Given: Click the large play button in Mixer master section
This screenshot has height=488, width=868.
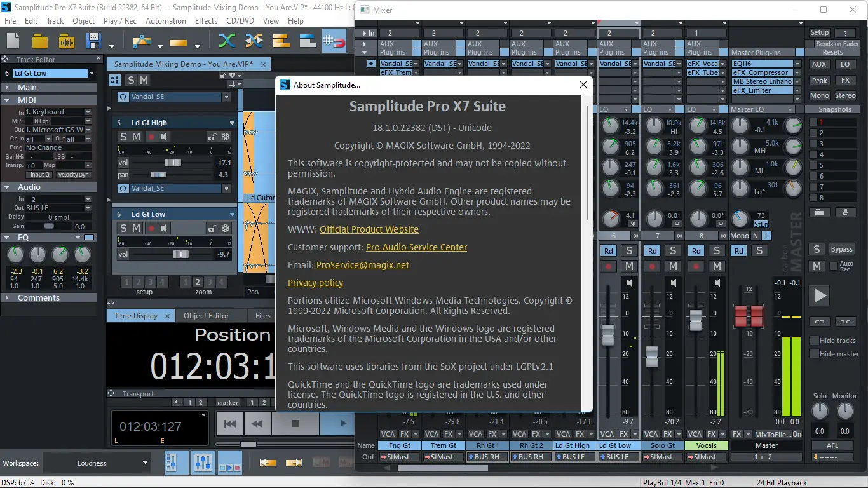Looking at the screenshot, I should (x=820, y=295).
